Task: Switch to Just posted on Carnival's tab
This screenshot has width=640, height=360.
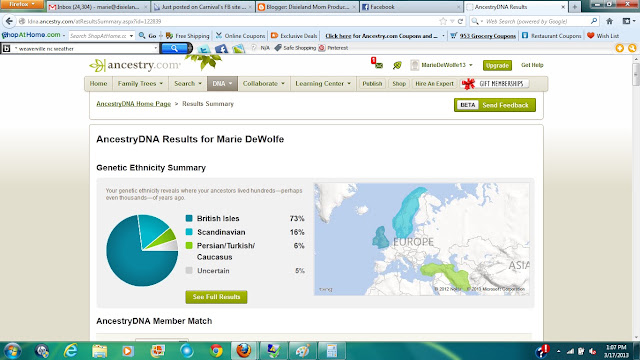Action: click(202, 7)
